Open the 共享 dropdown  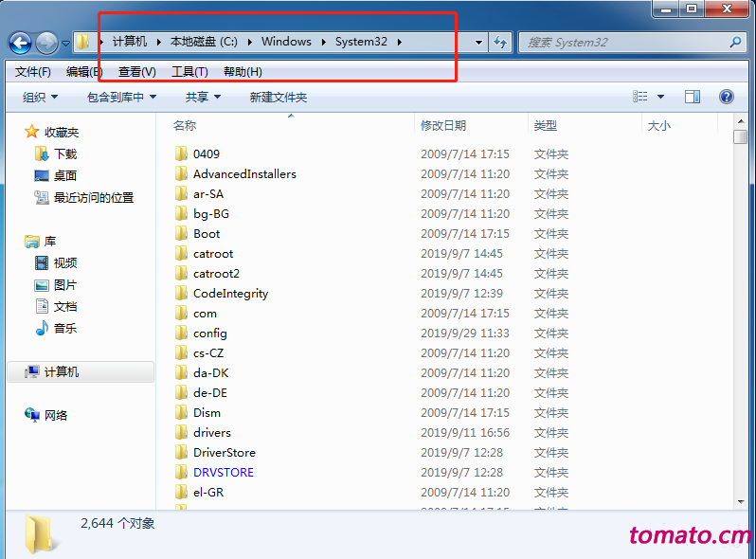click(203, 97)
